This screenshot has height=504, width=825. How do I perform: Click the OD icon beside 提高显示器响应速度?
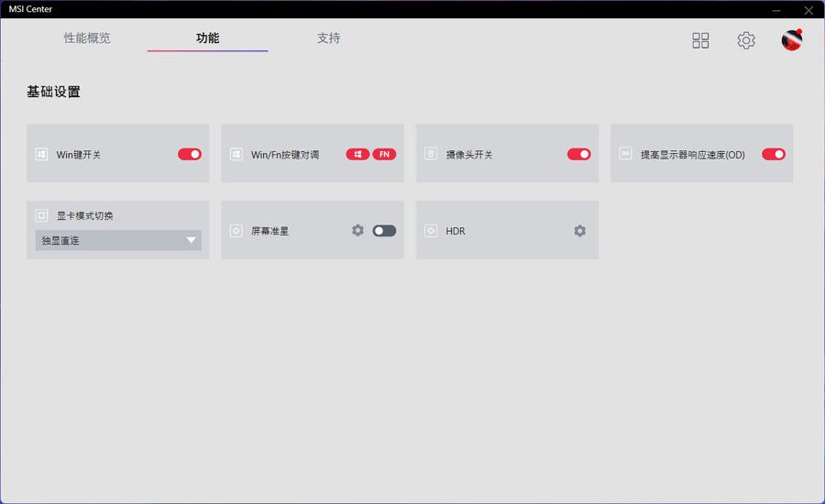(625, 154)
